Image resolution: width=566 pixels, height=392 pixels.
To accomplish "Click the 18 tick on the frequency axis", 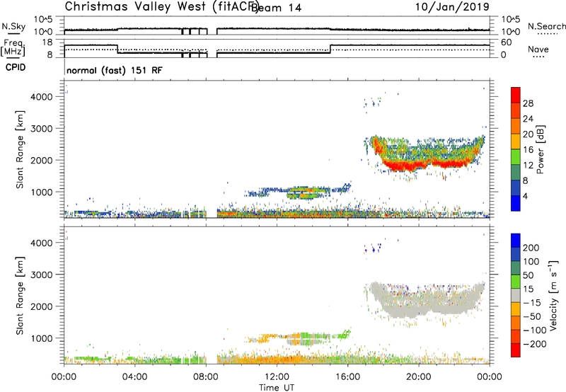I will click(x=47, y=42).
